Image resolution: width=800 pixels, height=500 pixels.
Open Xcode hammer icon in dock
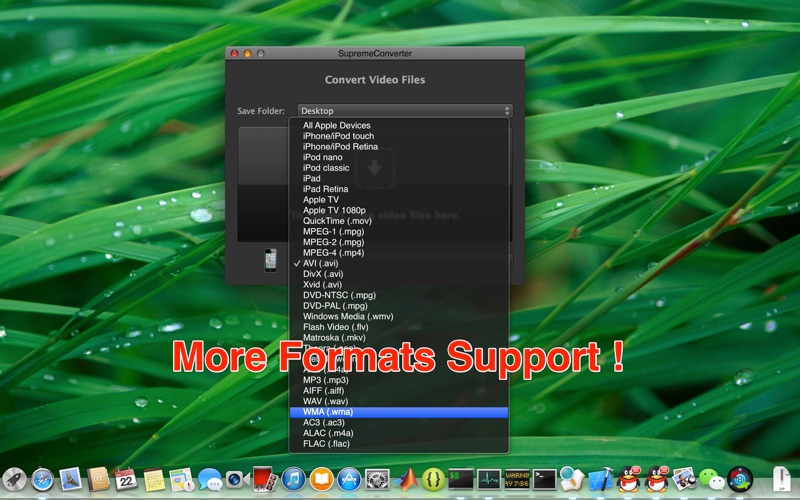[601, 480]
